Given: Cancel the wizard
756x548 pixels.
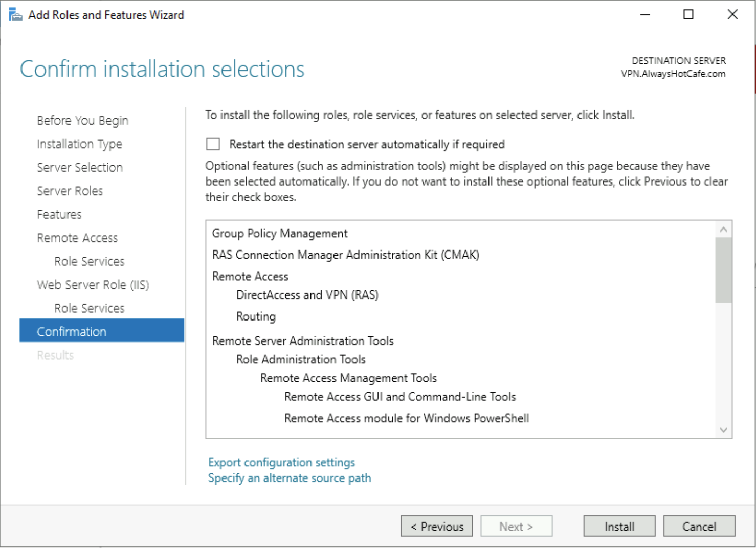Looking at the screenshot, I should coord(699,526).
